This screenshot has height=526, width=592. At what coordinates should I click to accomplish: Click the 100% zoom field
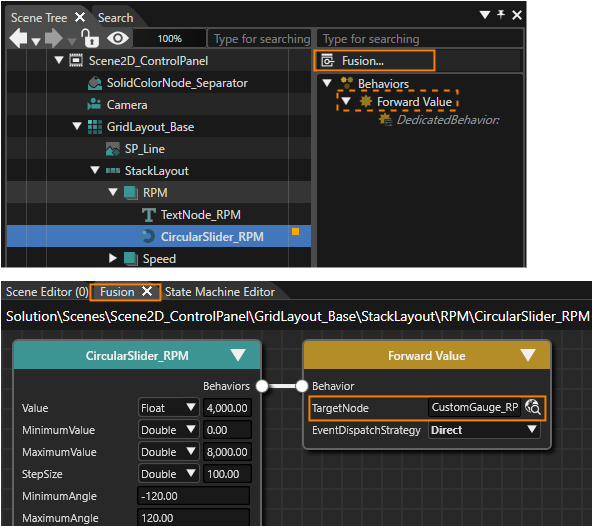tap(170, 39)
